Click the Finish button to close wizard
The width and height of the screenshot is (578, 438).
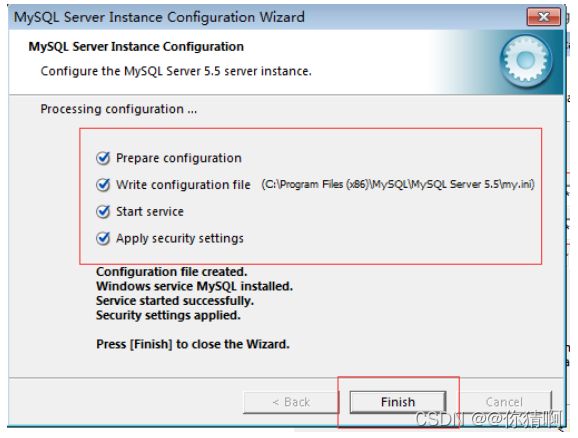pyautogui.click(x=398, y=402)
